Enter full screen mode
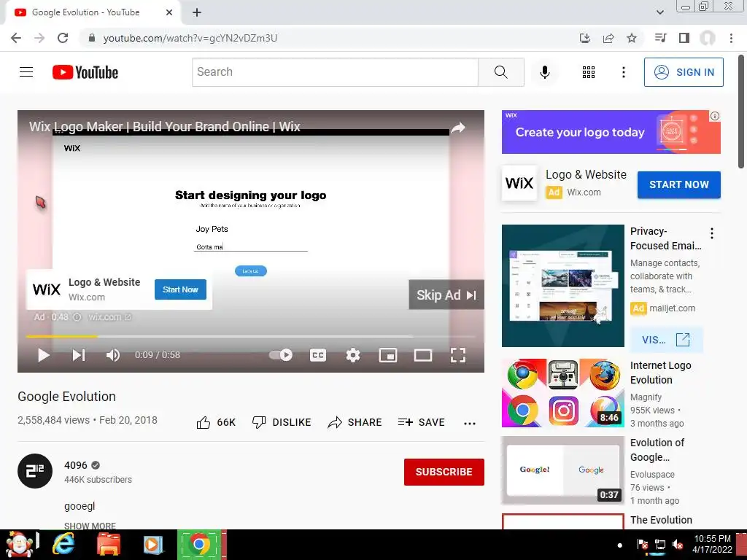The width and height of the screenshot is (747, 560). pos(458,355)
